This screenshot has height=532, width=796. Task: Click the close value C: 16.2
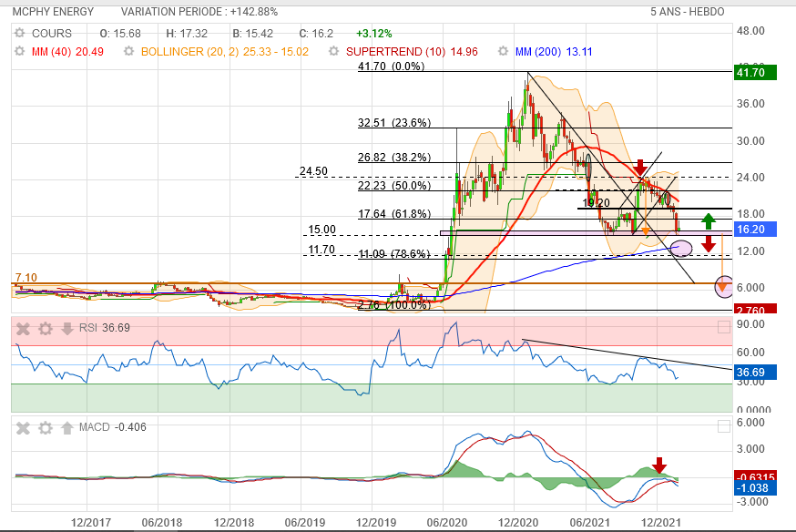(316, 34)
